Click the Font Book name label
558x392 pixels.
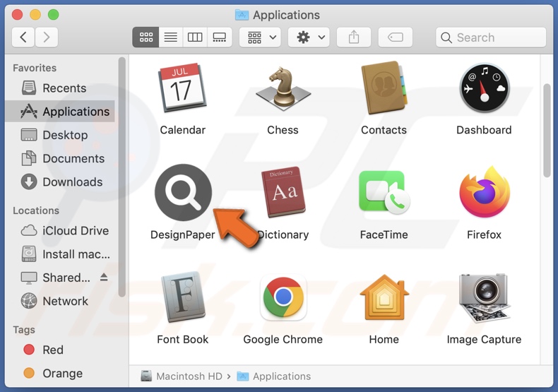(182, 339)
